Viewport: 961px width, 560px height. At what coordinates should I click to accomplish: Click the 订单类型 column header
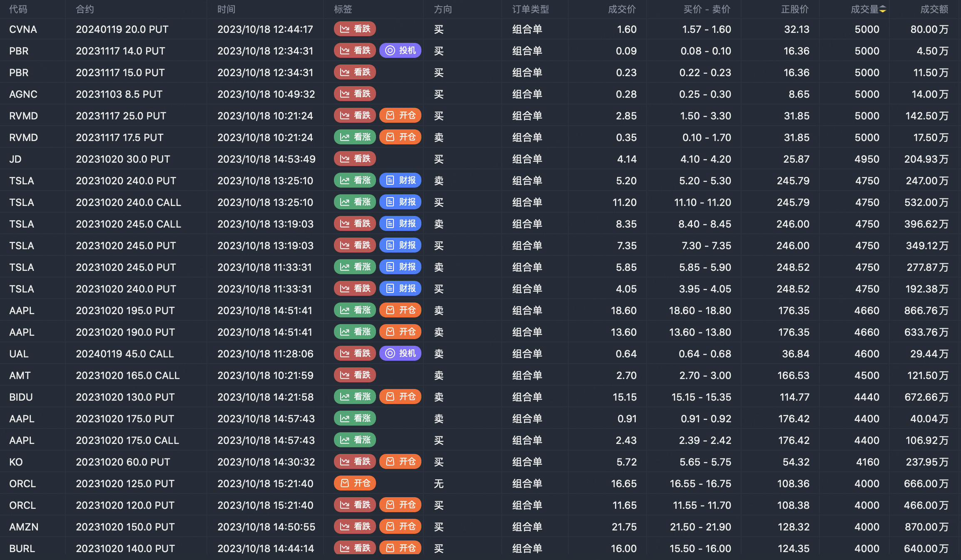[531, 9]
